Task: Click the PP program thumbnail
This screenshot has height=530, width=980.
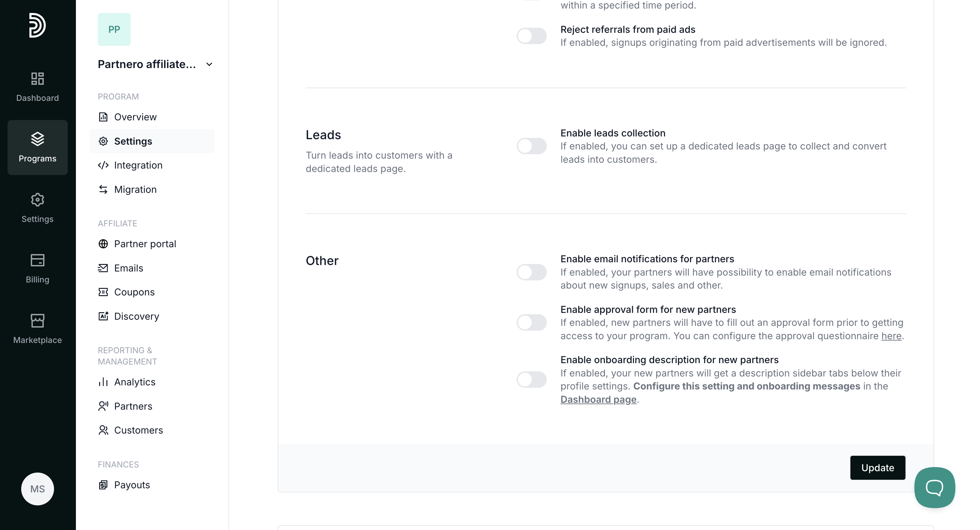Action: 114,29
